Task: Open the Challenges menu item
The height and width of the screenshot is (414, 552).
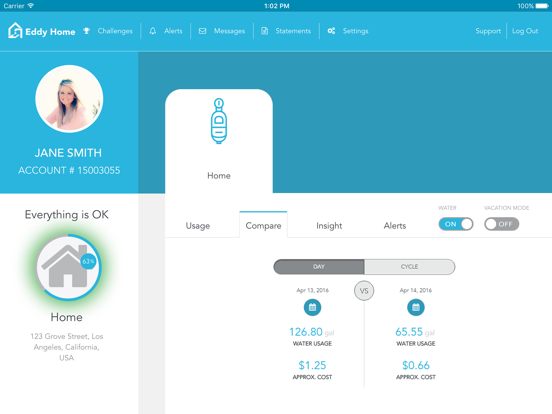Action: coord(115,31)
